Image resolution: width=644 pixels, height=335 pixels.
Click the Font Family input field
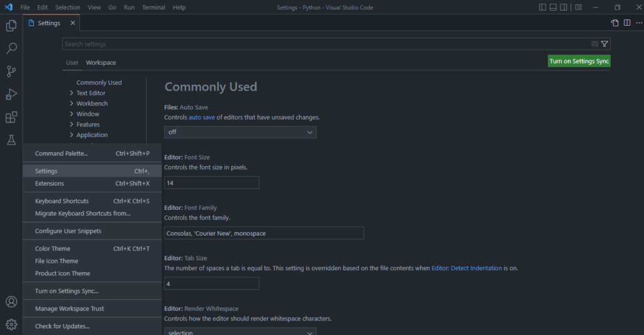coord(264,233)
